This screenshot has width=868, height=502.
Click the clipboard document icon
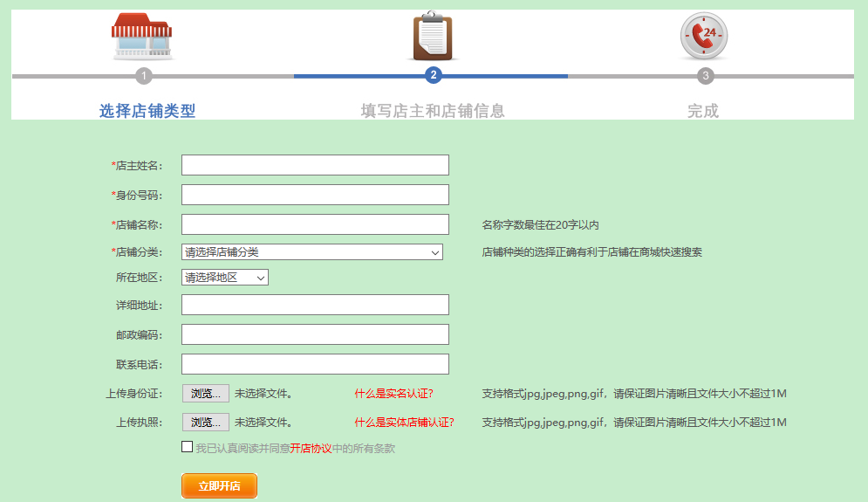tap(434, 37)
